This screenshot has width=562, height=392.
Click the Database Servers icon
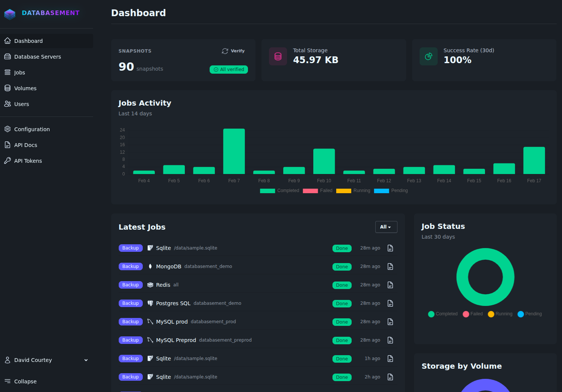pyautogui.click(x=8, y=56)
